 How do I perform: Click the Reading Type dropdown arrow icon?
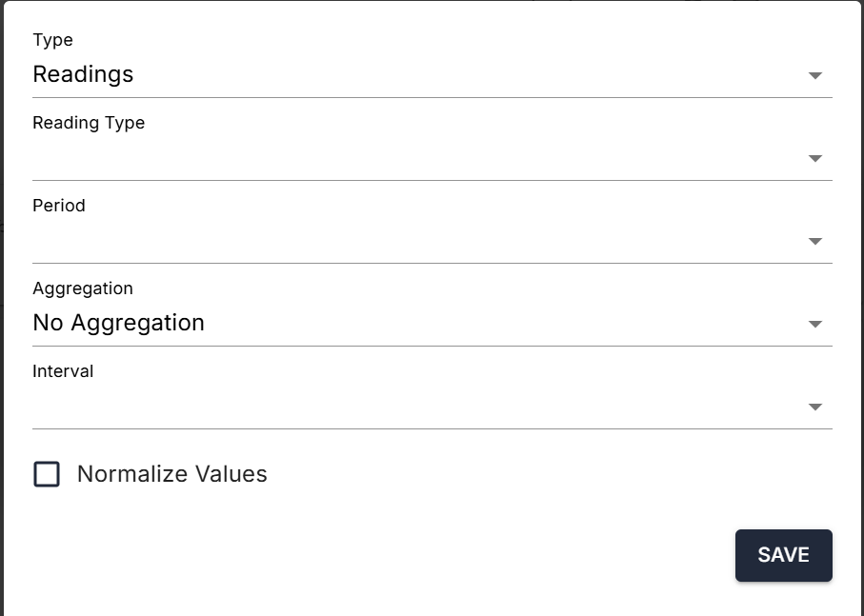click(x=814, y=158)
